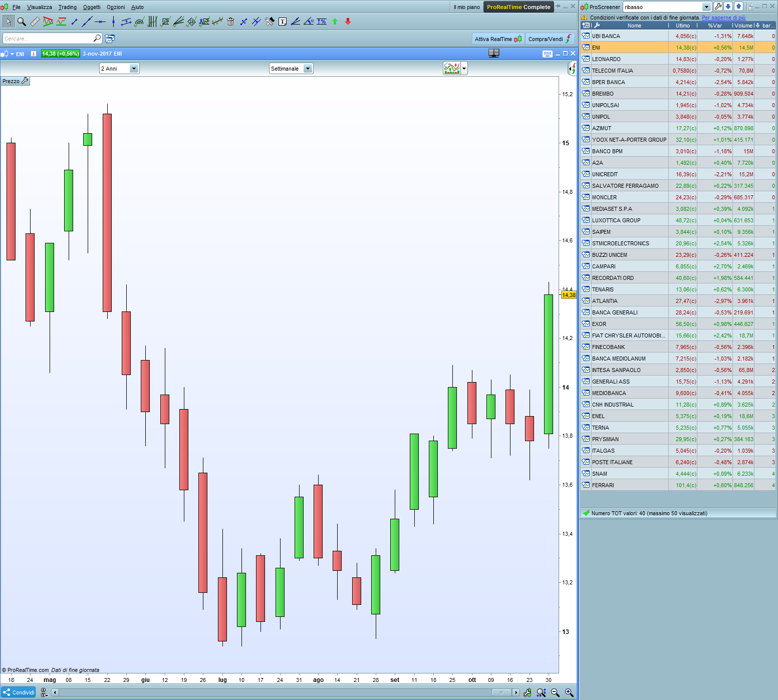Add a green up arrow marker
The height and width of the screenshot is (700, 778).
click(335, 22)
